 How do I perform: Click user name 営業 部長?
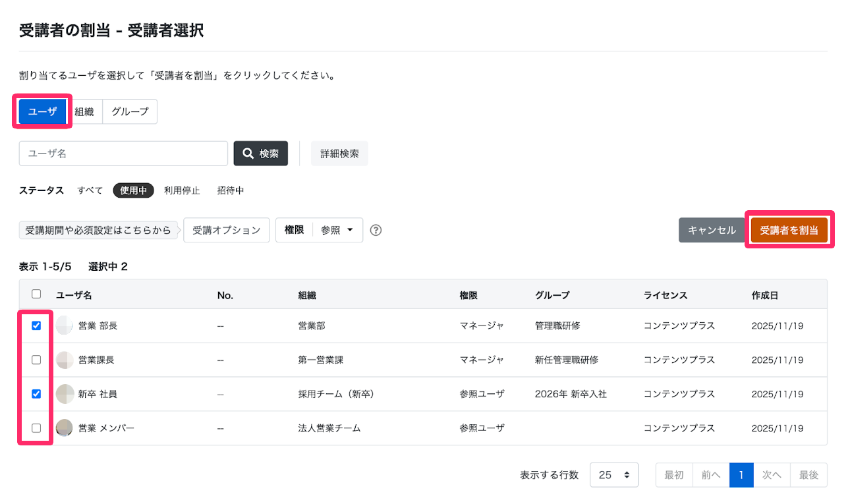[x=98, y=325]
